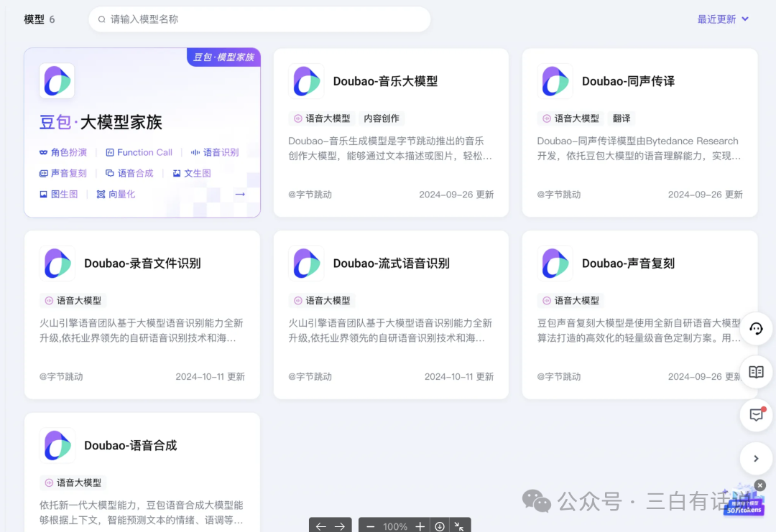Click the arrow in the 大模型家族 card
776x532 pixels.
[x=240, y=195]
